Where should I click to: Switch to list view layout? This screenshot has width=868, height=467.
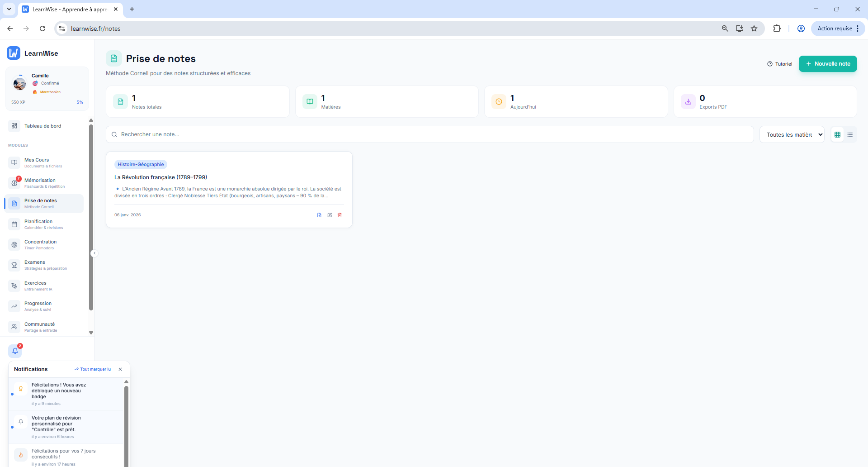[x=850, y=134]
